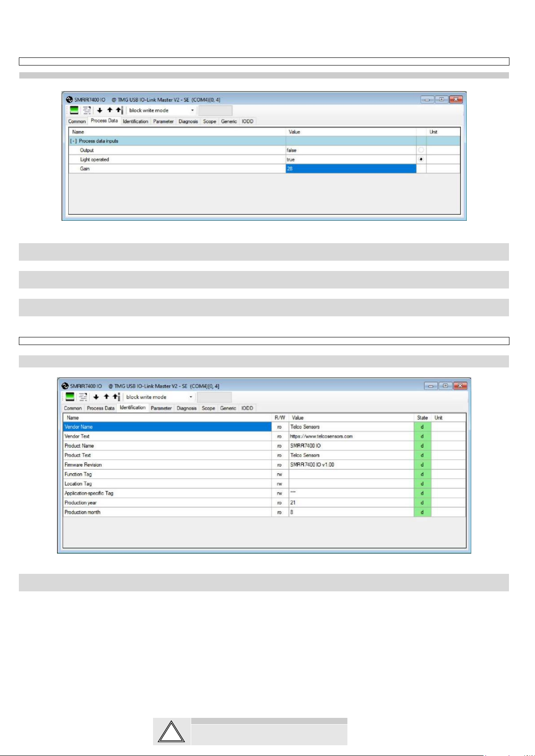Open the Generic tab in the Process Data window
The width and height of the screenshot is (535, 756).
pyautogui.click(x=229, y=122)
